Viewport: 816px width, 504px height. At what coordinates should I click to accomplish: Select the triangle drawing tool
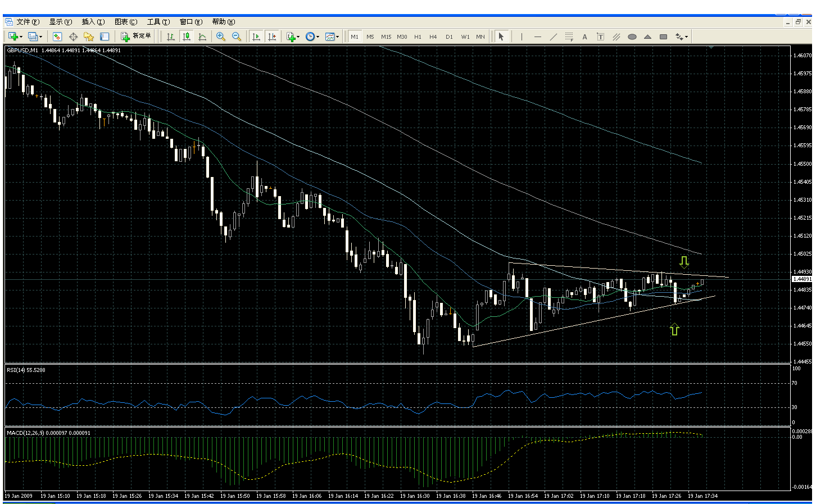(x=648, y=37)
